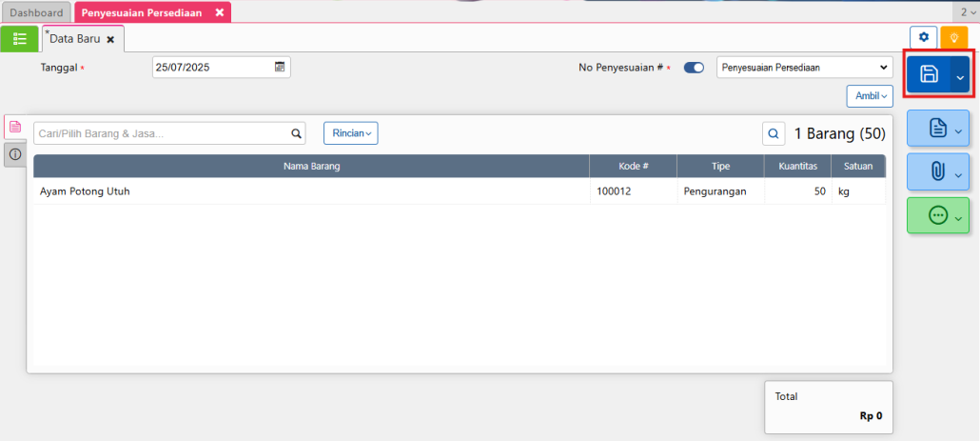
Task: Click the orange lightbulb tips icon
Action: click(953, 37)
